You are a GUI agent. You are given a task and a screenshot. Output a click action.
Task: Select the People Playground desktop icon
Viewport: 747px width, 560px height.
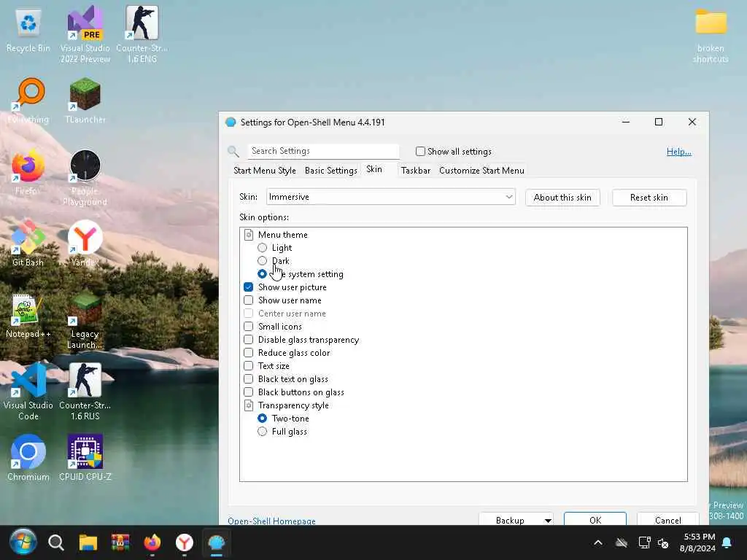click(x=85, y=177)
